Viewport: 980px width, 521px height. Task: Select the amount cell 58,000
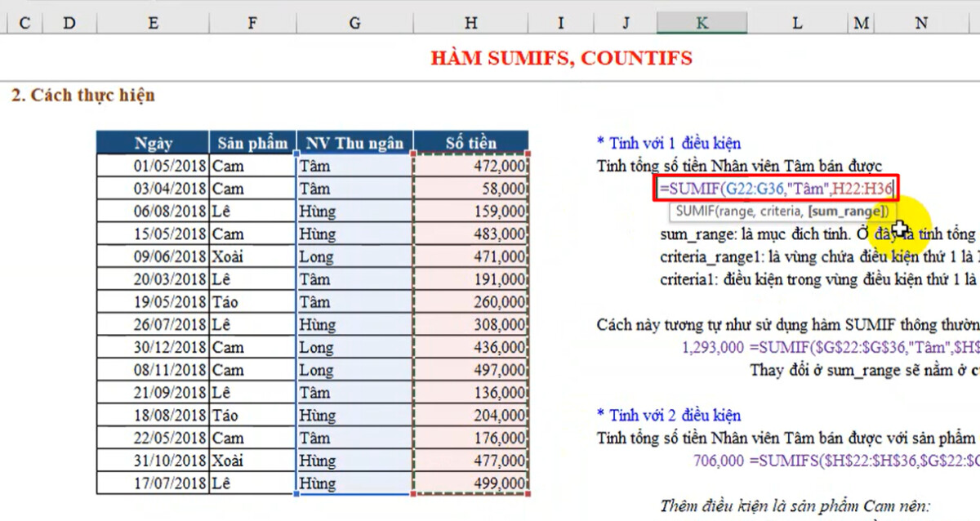(471, 189)
